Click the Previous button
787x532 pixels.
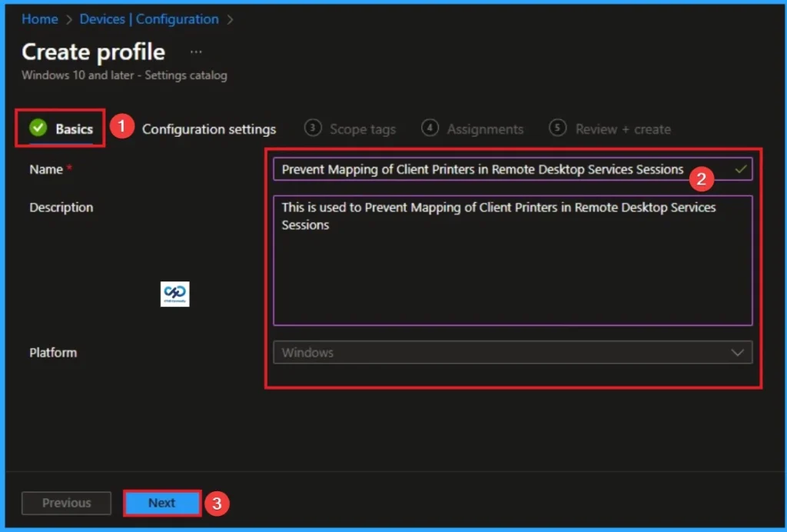(66, 503)
